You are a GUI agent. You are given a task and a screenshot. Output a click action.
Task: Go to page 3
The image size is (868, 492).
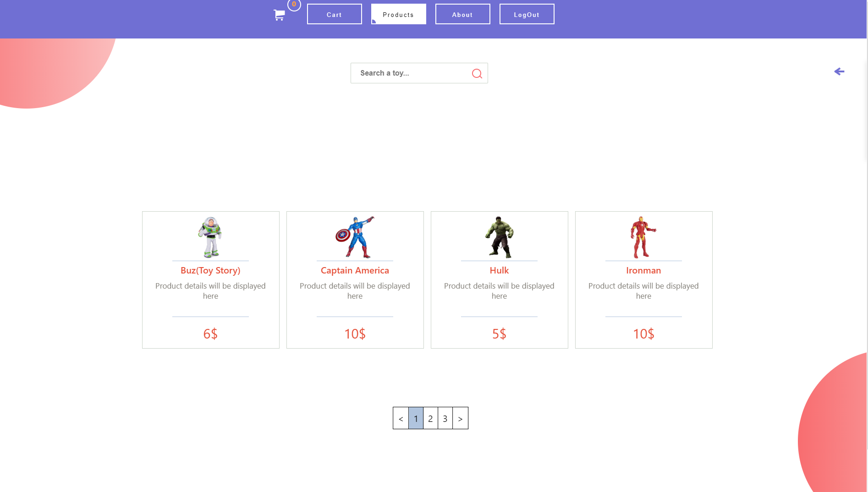click(x=445, y=418)
